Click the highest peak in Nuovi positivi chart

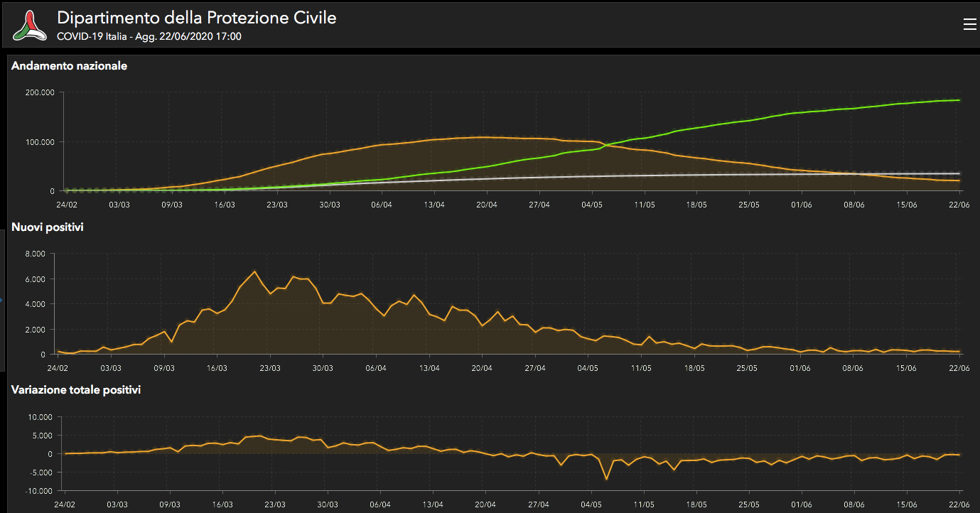click(254, 271)
